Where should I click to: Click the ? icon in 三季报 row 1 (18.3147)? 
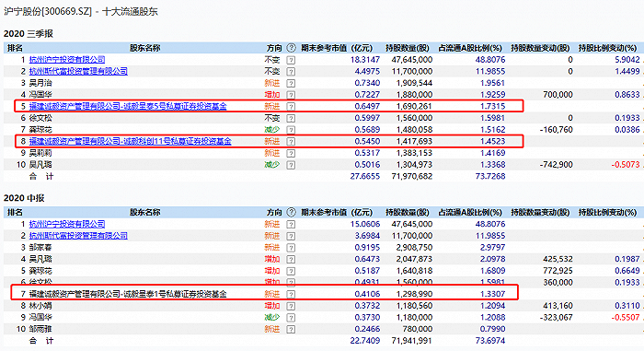click(x=291, y=60)
